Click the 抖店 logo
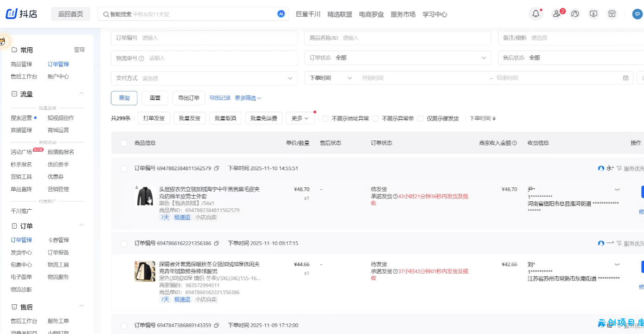Image resolution: width=644 pixels, height=334 pixels. click(21, 14)
